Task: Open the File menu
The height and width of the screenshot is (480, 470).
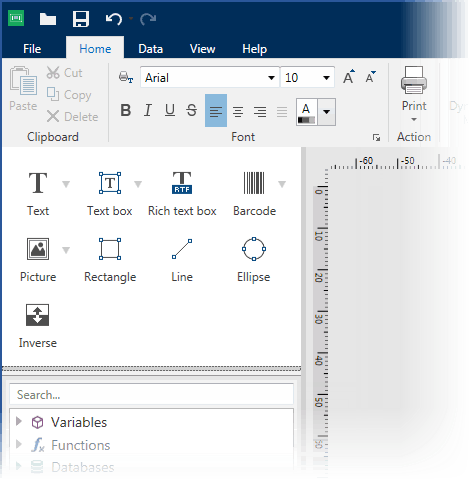Action: click(32, 49)
